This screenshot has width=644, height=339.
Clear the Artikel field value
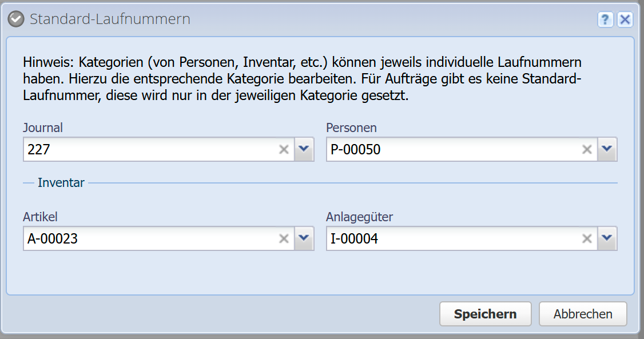click(284, 239)
